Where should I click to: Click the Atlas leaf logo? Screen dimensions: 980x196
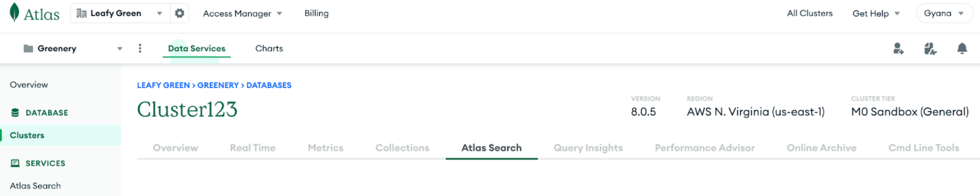(x=14, y=12)
